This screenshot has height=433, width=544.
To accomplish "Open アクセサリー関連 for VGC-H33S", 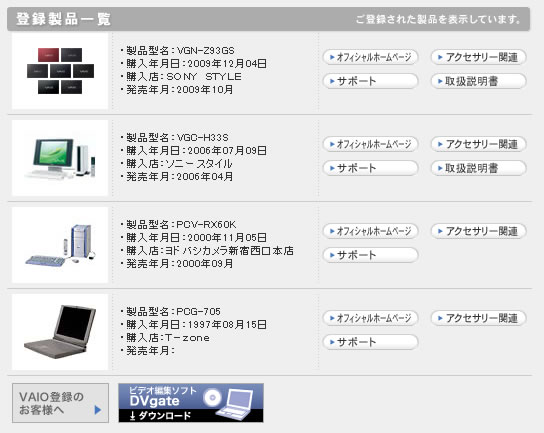I will tap(479, 144).
